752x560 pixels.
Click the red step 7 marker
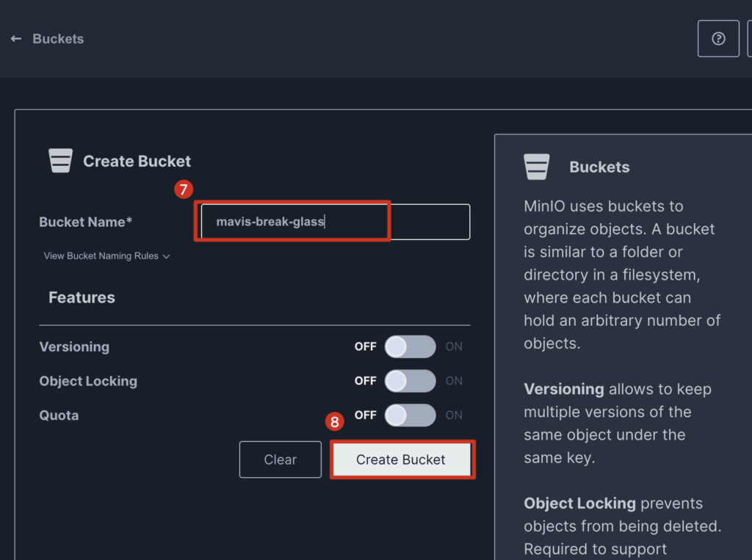[x=183, y=189]
